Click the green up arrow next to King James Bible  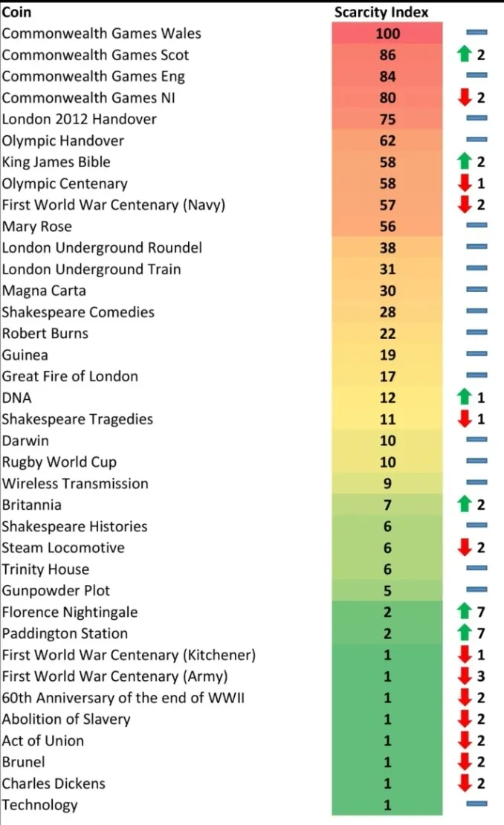(464, 161)
